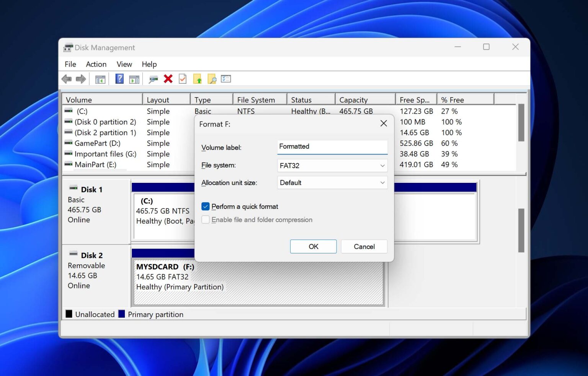Open the Action menu
The width and height of the screenshot is (588, 376).
tap(96, 64)
